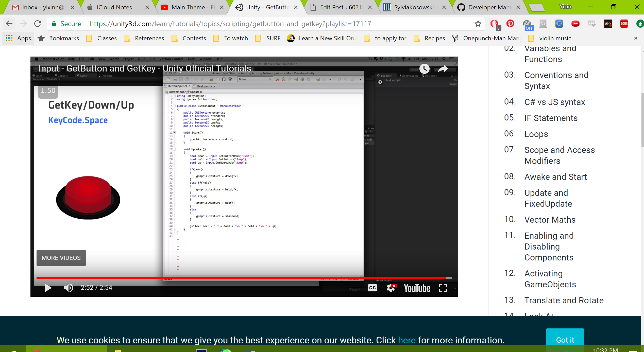This screenshot has height=352, width=644.
Task: Expand the To watch bookmark folder
Action: pos(231,38)
